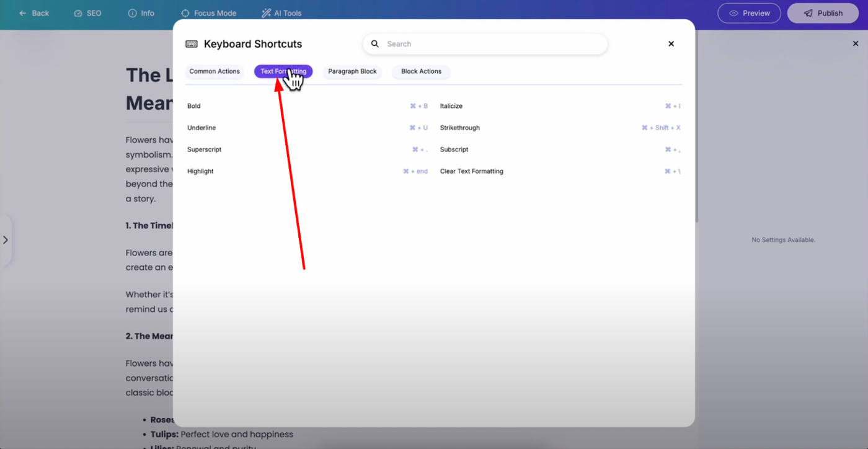Click the search magnifier icon
This screenshot has height=449, width=868.
click(x=375, y=44)
